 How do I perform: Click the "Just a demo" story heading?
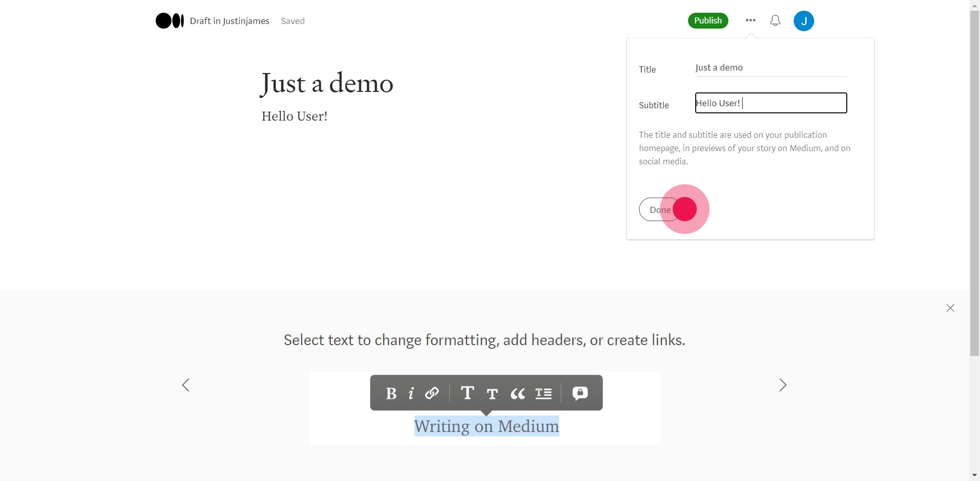pyautogui.click(x=327, y=83)
